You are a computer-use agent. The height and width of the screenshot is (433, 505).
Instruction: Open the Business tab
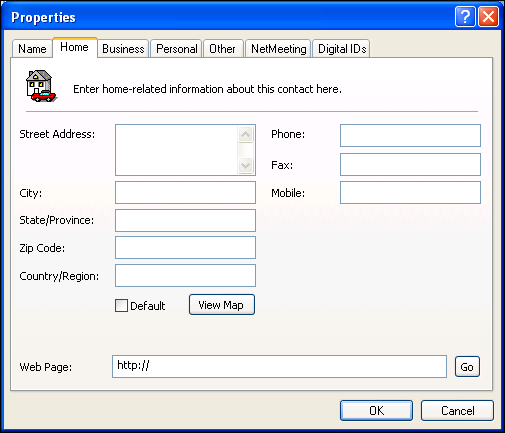click(x=123, y=49)
